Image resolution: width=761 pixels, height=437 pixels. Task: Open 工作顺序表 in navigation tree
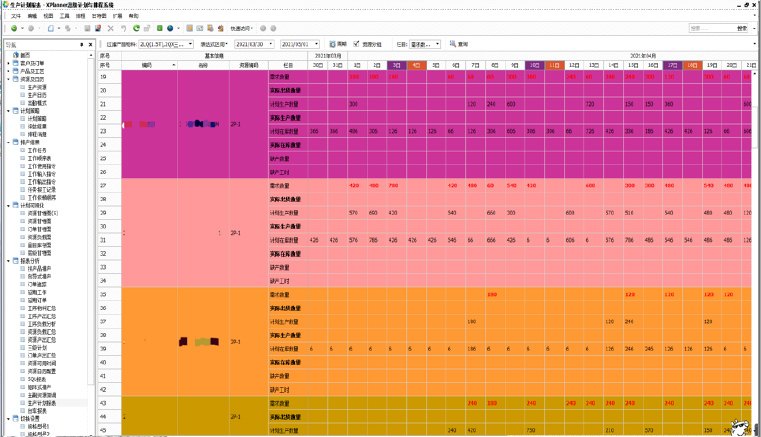39,158
